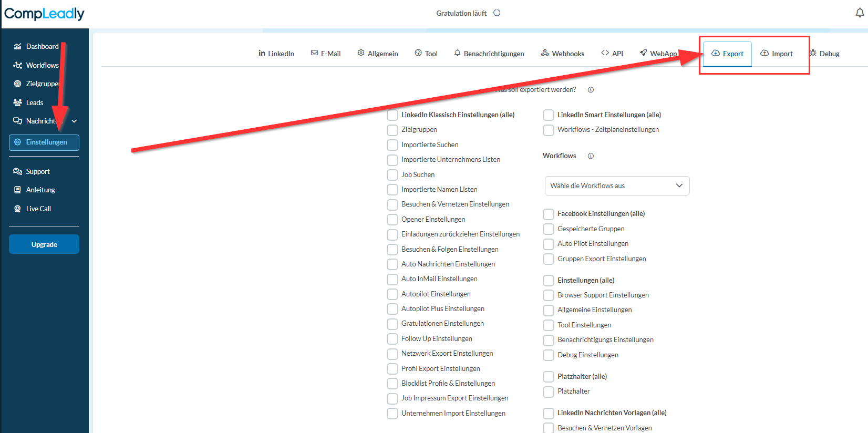Image resolution: width=868 pixels, height=433 pixels.
Task: Open the Webhooks settings tab
Action: (563, 54)
